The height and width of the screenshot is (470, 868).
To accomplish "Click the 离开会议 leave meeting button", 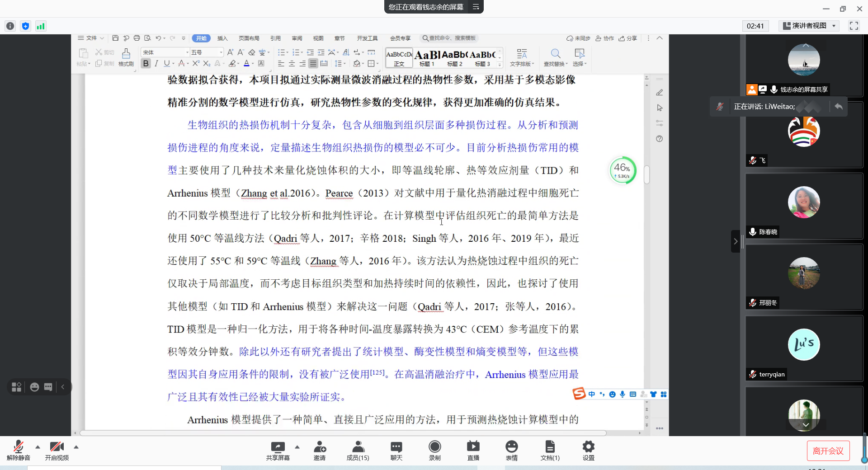I will tap(828, 451).
